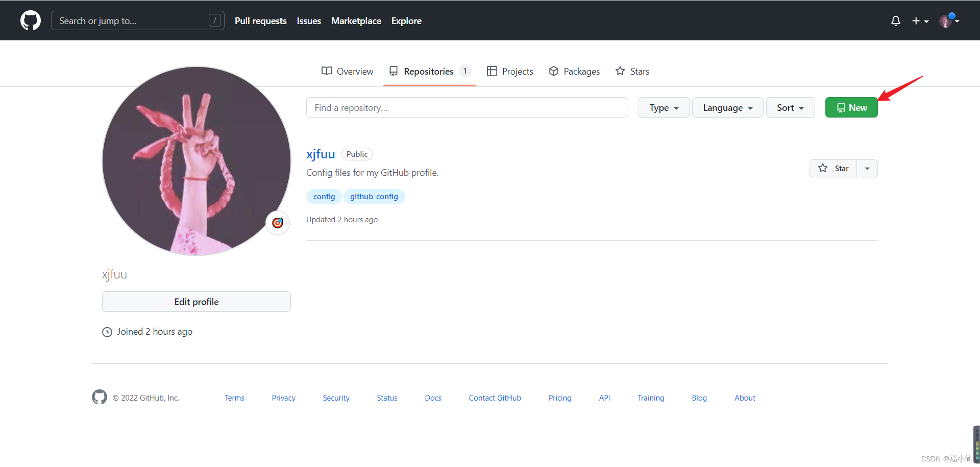Open the xjfuu repository link
Viewport: 980px width, 467px height.
tap(321, 154)
